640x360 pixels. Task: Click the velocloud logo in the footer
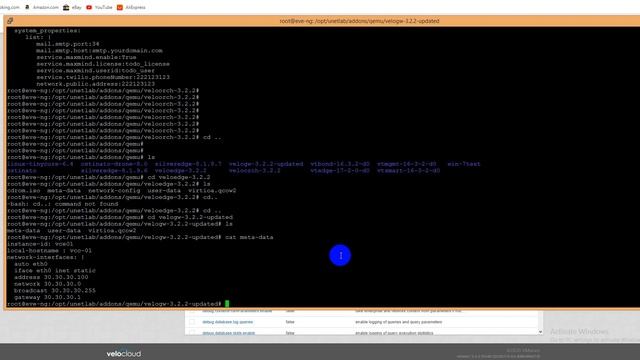(124, 353)
